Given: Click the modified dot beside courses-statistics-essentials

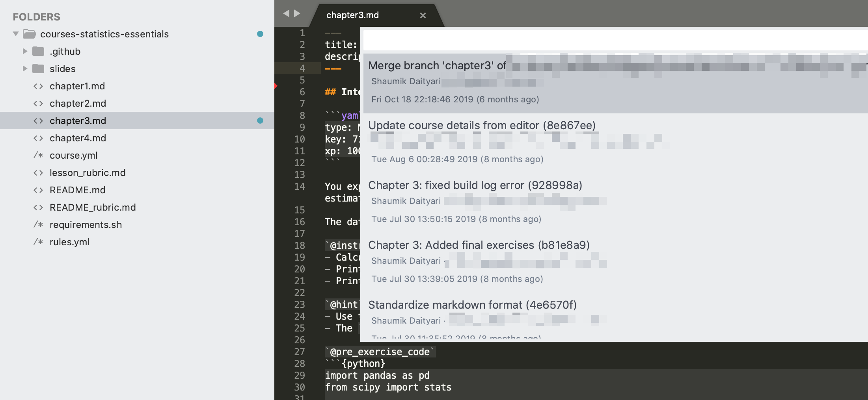Looking at the screenshot, I should tap(260, 34).
